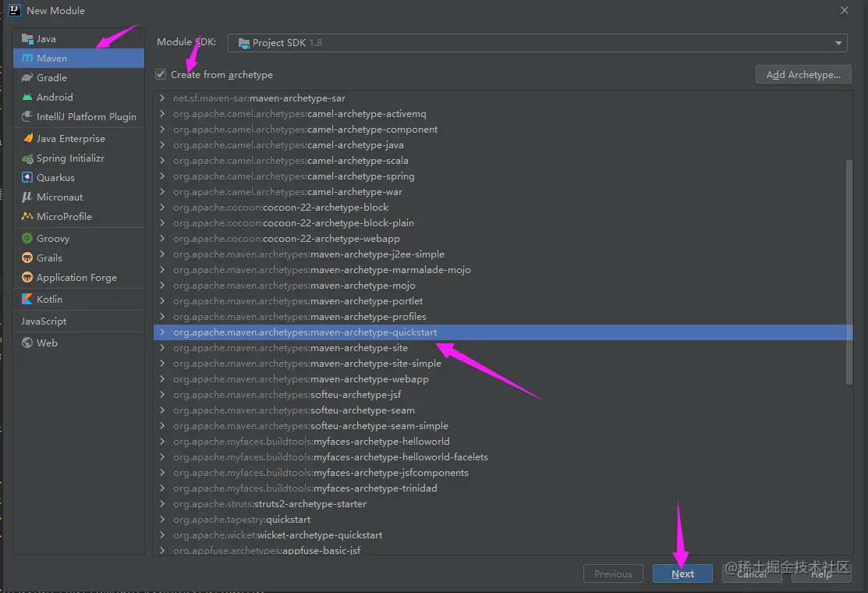Click the Cancel button

click(752, 573)
